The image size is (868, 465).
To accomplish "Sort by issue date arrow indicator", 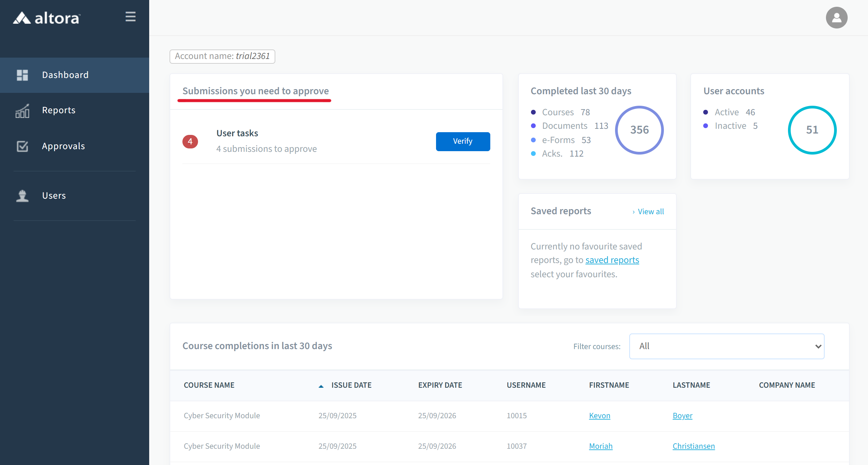I will click(321, 386).
